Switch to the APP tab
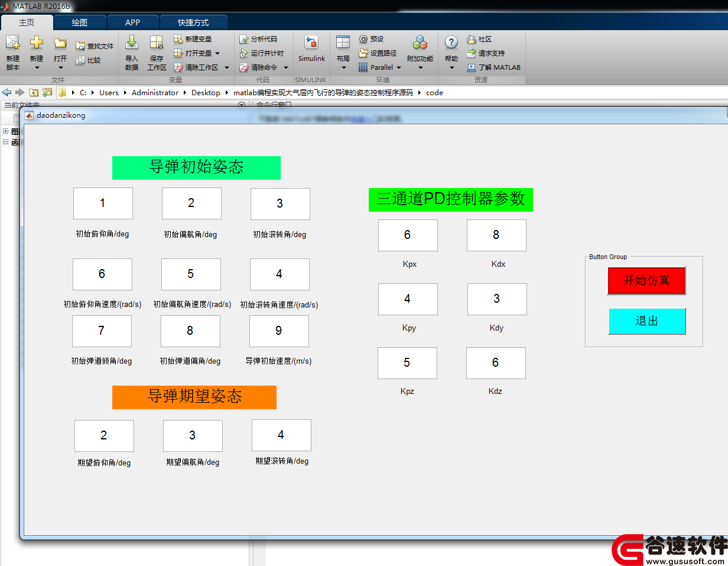The width and height of the screenshot is (728, 566). [133, 22]
